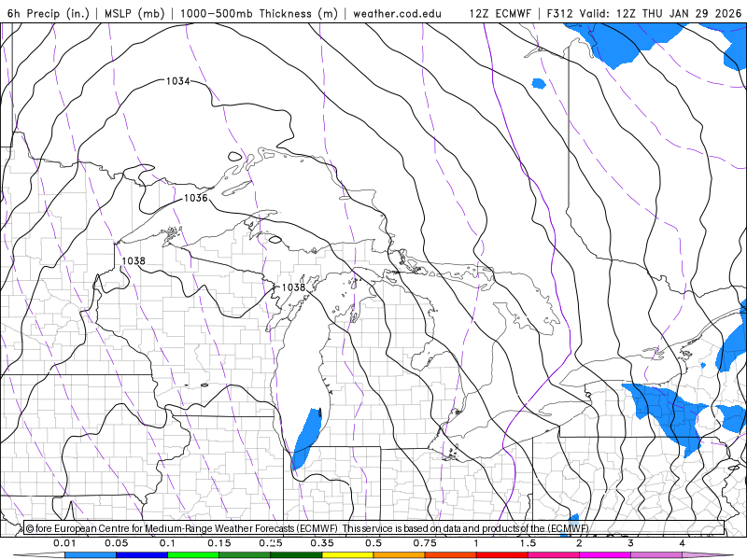Click the 0.01 legend value
This screenshot has height=560, width=747.
pos(64,543)
